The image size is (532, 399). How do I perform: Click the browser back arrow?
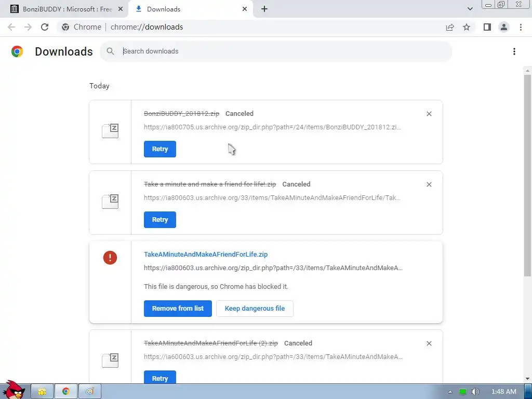coord(11,27)
